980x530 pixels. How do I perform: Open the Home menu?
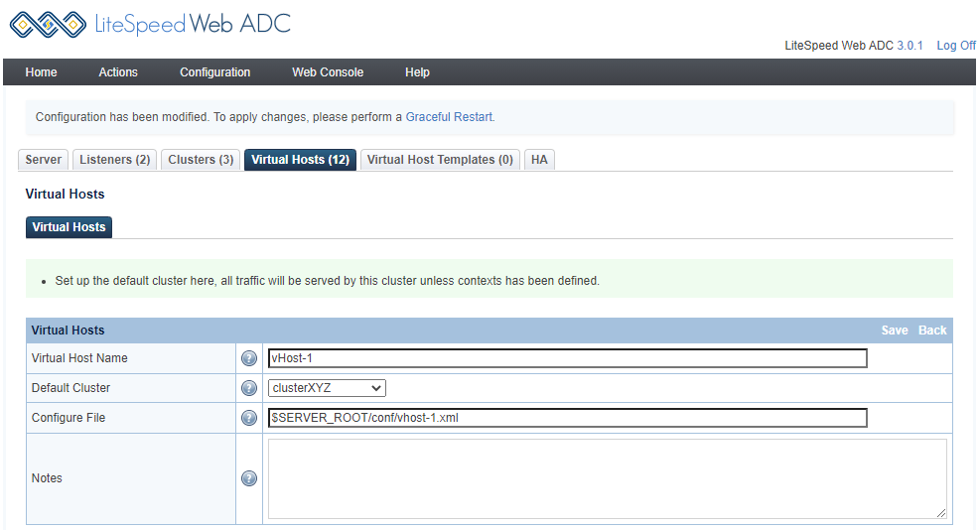(x=42, y=72)
